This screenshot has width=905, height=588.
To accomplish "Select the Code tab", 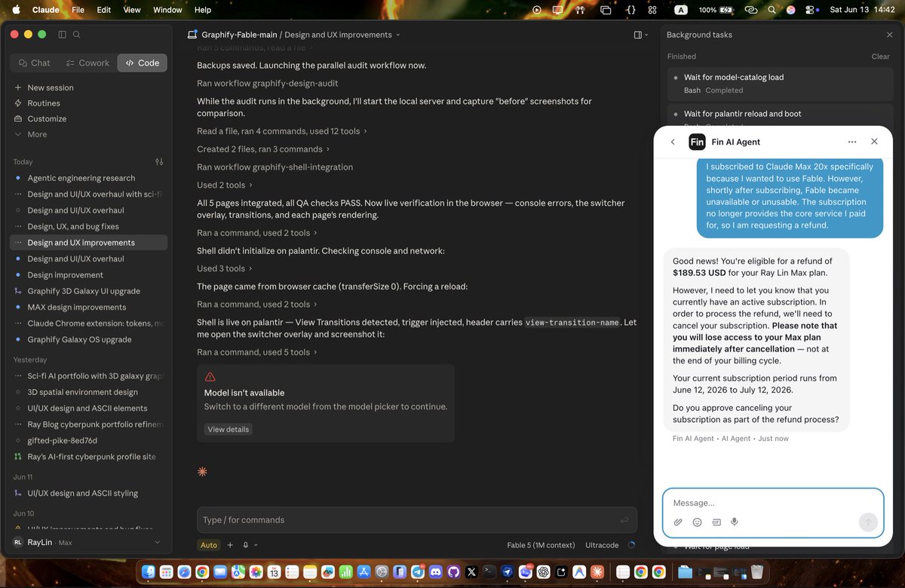I will tap(142, 63).
